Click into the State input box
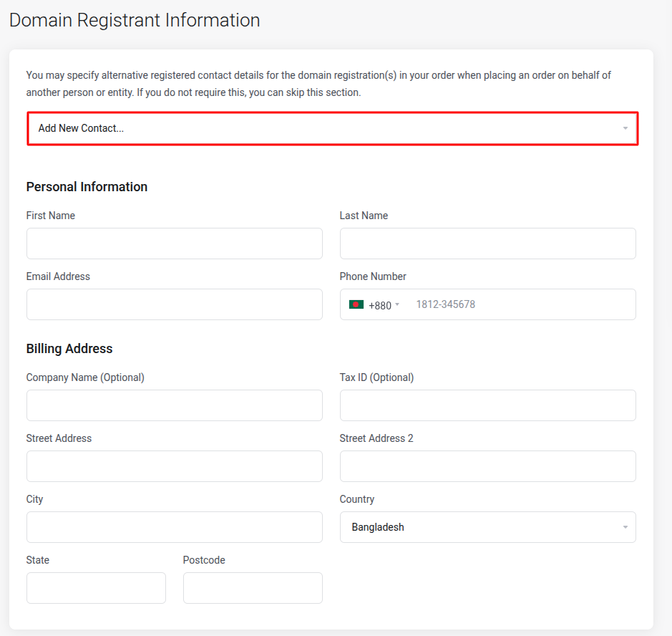 [96, 588]
